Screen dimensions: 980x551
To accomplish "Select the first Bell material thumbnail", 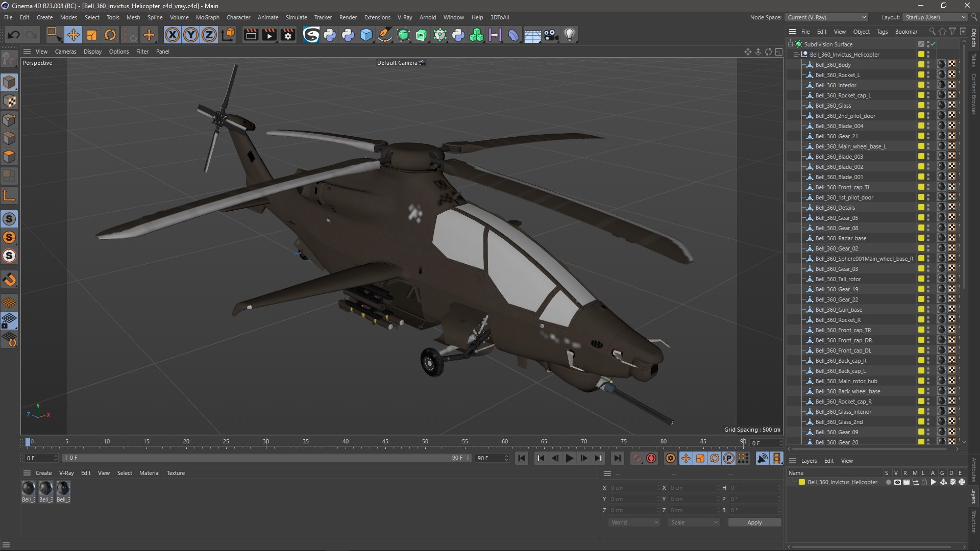I will [29, 488].
